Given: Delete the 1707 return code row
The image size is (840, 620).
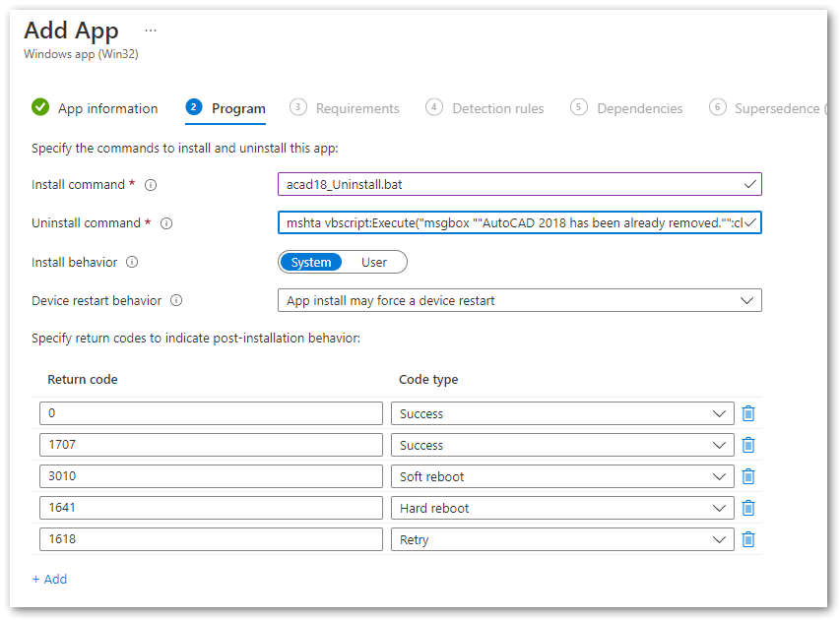Looking at the screenshot, I should tap(748, 445).
